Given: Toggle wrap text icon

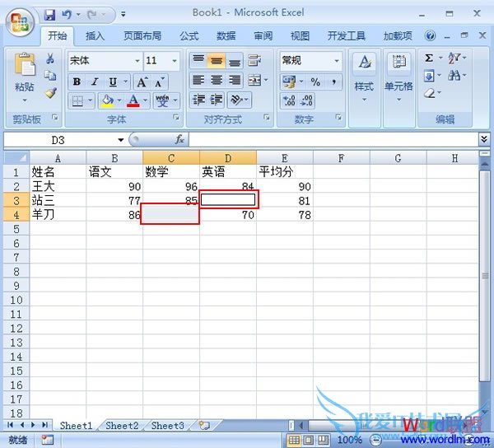Looking at the screenshot, I should coord(254,60).
